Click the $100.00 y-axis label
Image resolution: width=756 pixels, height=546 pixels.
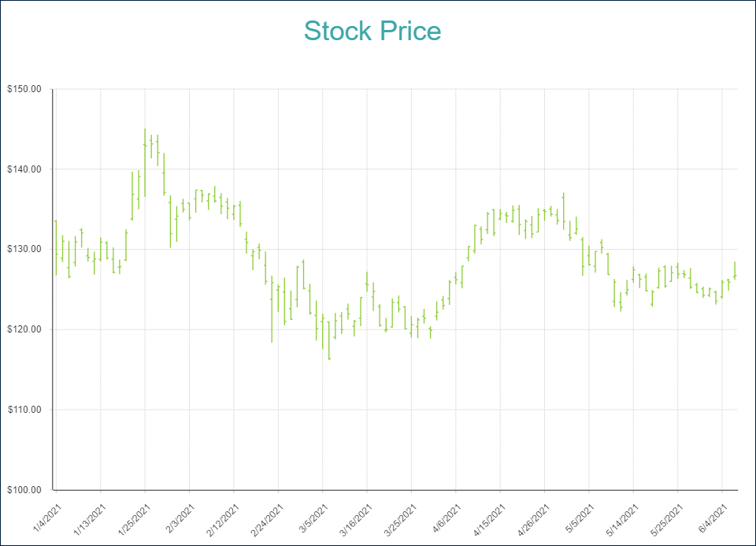(24, 490)
